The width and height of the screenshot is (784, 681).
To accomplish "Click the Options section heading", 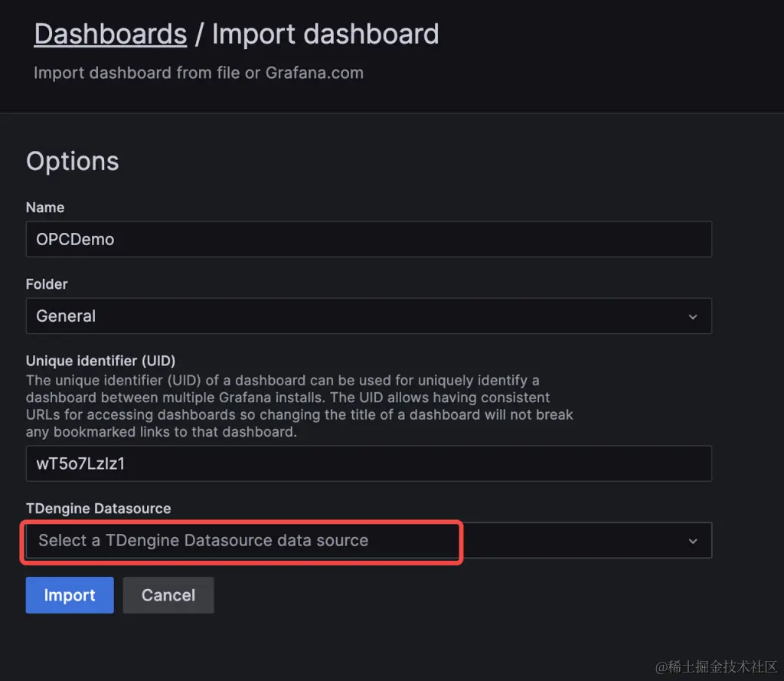I will pos(72,161).
